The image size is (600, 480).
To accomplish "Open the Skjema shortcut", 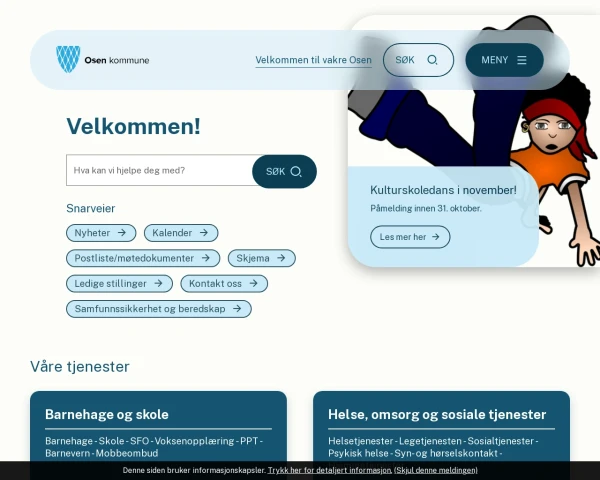I will tap(262, 258).
